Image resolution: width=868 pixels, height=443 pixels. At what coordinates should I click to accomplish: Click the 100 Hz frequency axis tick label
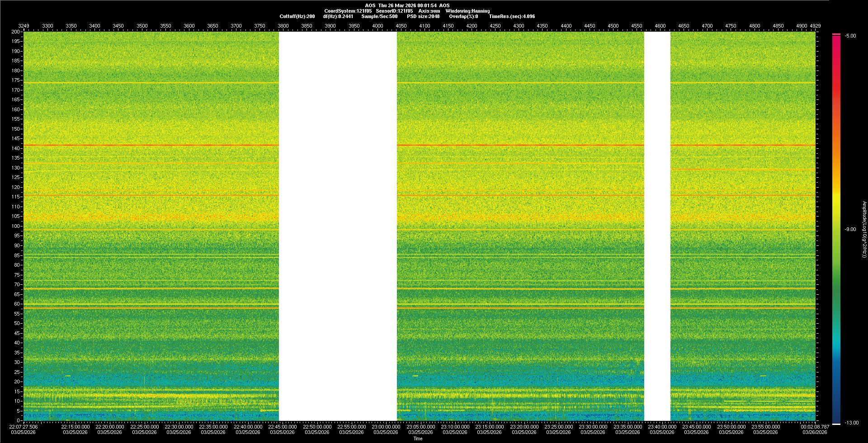point(16,226)
